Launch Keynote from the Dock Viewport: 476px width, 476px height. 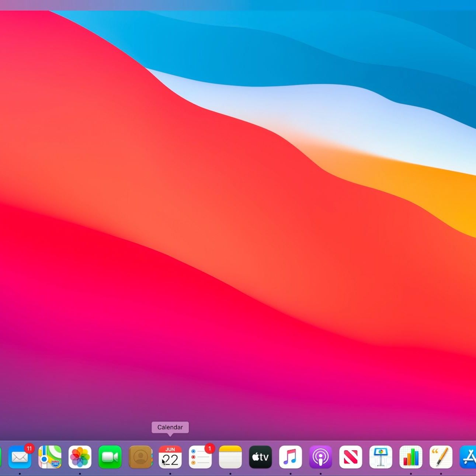pyautogui.click(x=381, y=457)
